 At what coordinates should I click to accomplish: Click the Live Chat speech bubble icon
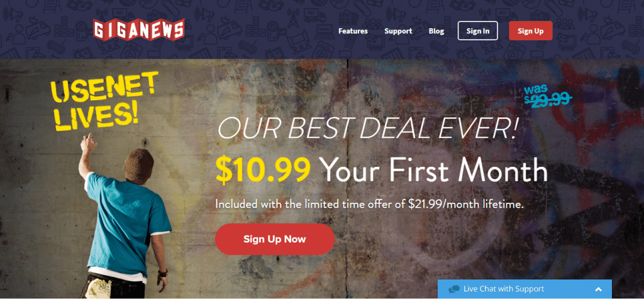click(454, 289)
